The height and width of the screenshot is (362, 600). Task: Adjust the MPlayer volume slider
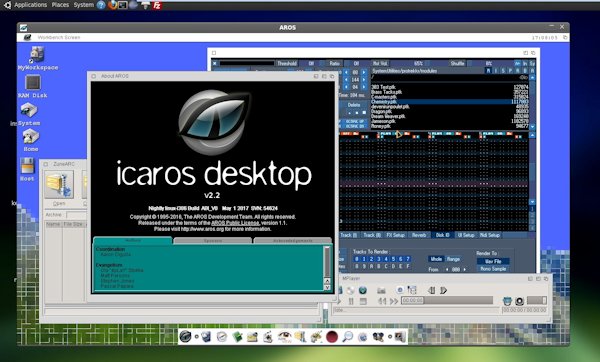pyautogui.click(x=537, y=300)
